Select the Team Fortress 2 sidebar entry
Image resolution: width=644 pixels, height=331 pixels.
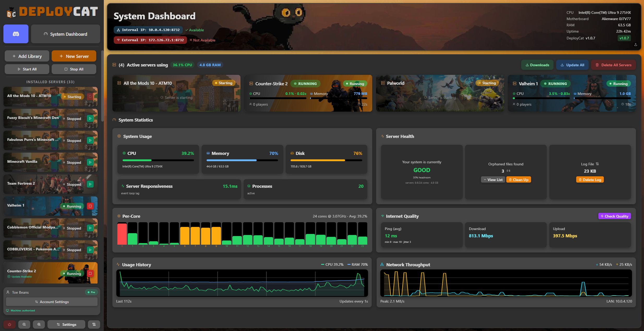pos(50,184)
